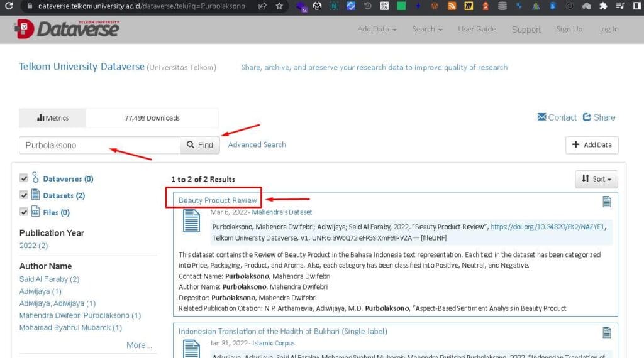Open the QR code extension icon
The image size is (644, 358).
[x=384, y=6]
